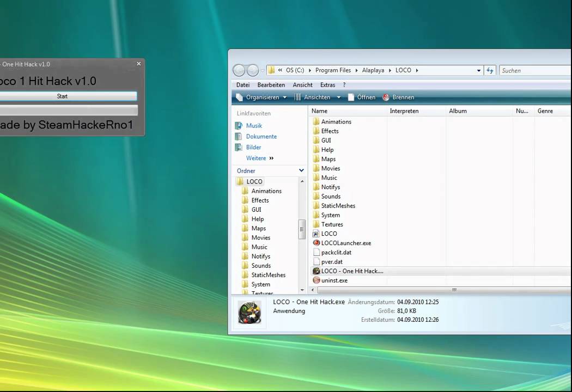The image size is (572, 392).
Task: Open the Ansicht menu
Action: pyautogui.click(x=302, y=85)
